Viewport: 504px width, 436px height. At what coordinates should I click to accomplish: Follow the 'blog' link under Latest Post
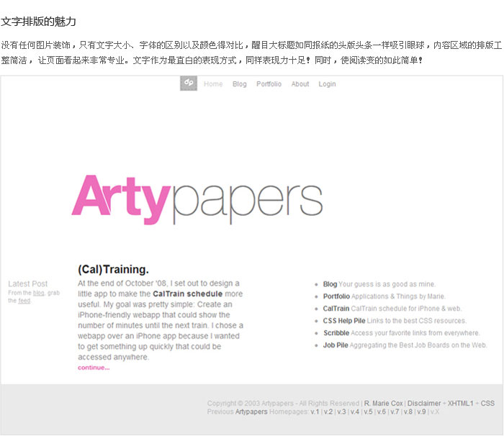[39, 293]
